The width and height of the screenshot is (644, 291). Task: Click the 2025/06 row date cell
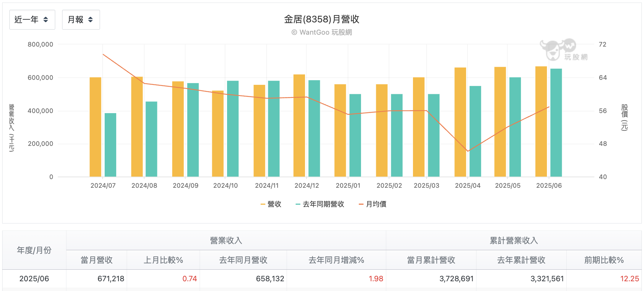click(34, 279)
